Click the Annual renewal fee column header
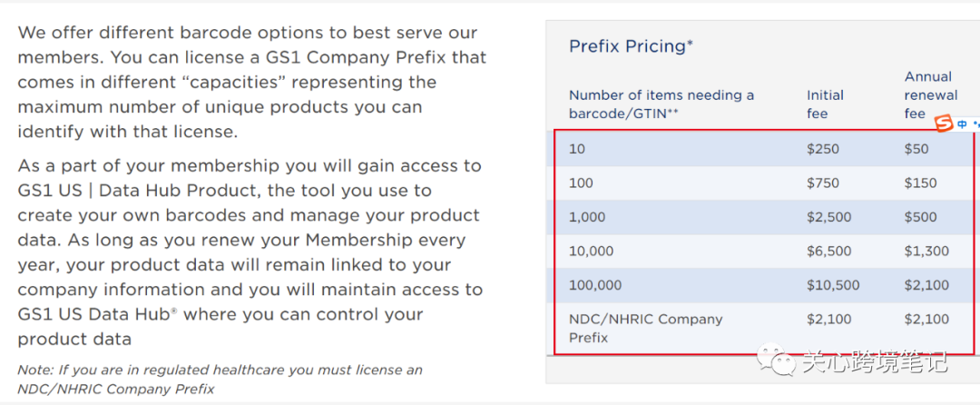The width and height of the screenshot is (980, 405). coord(931,95)
